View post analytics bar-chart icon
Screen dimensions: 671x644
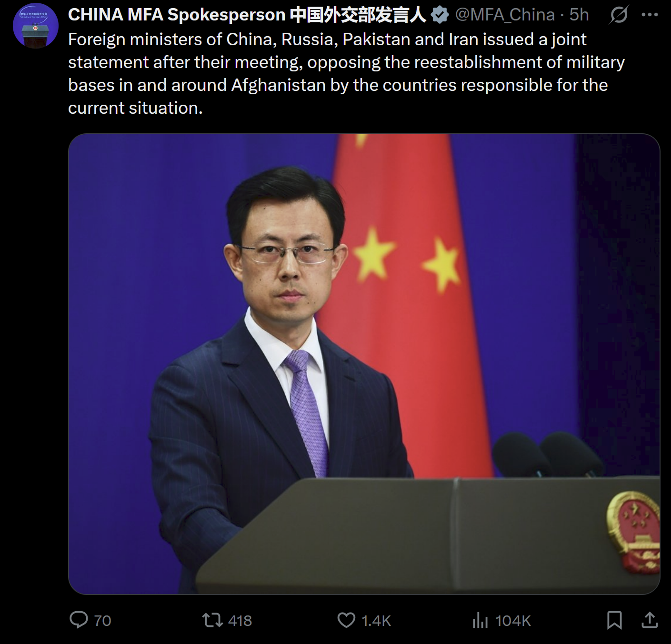click(480, 620)
